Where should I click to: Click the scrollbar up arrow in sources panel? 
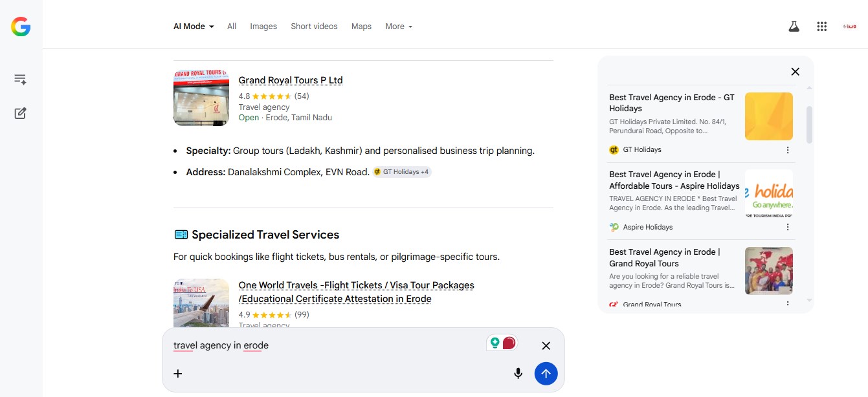[x=809, y=87]
